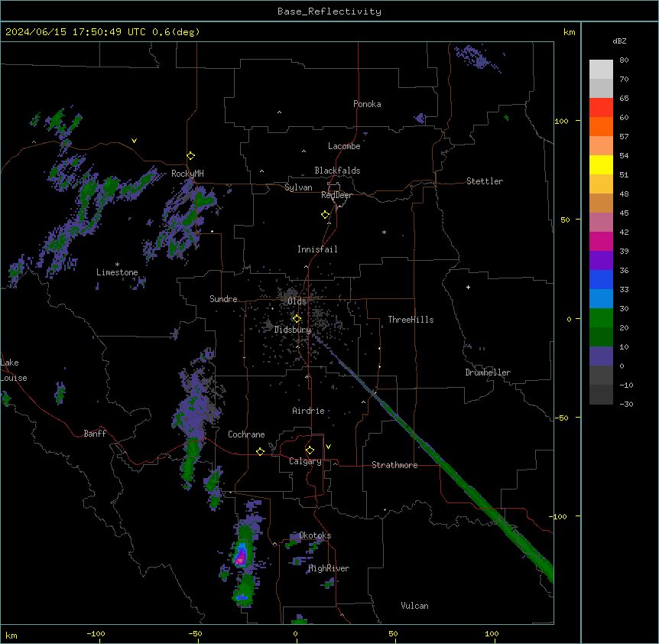
Task: Select the yellow diamond marker between Olds and Didsbury
Action: (x=297, y=319)
